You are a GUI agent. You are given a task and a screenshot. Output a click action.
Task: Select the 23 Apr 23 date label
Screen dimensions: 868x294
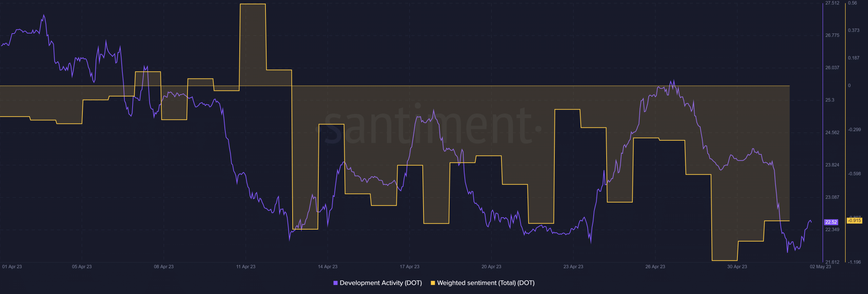[573, 267]
